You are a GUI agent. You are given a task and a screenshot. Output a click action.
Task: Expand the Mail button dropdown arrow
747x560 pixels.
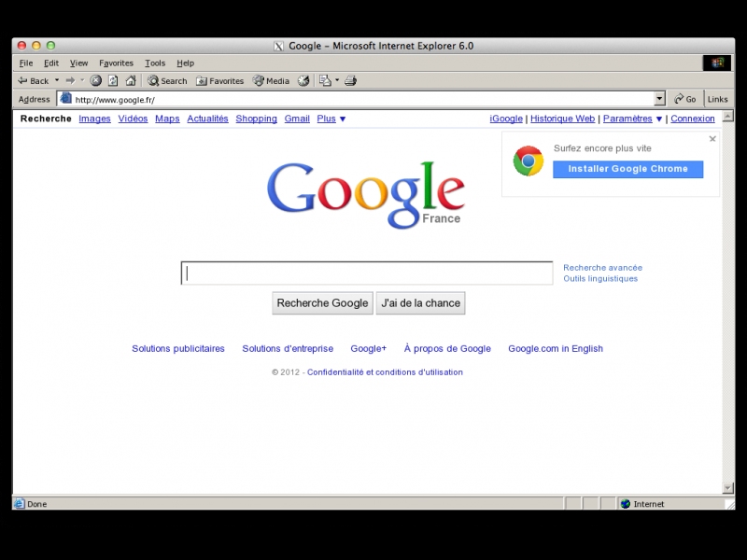(x=337, y=80)
